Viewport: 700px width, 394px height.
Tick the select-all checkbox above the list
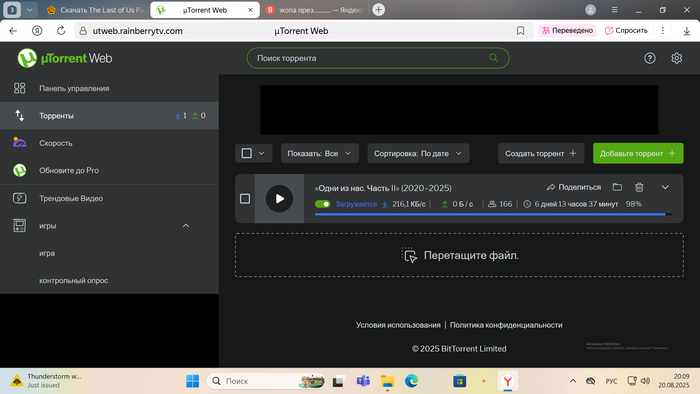coord(246,153)
